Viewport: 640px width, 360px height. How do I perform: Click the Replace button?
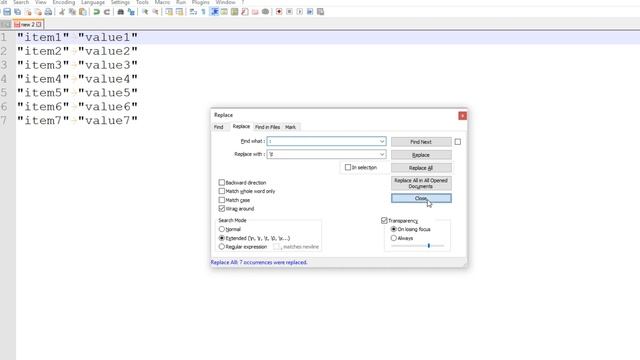point(421,155)
